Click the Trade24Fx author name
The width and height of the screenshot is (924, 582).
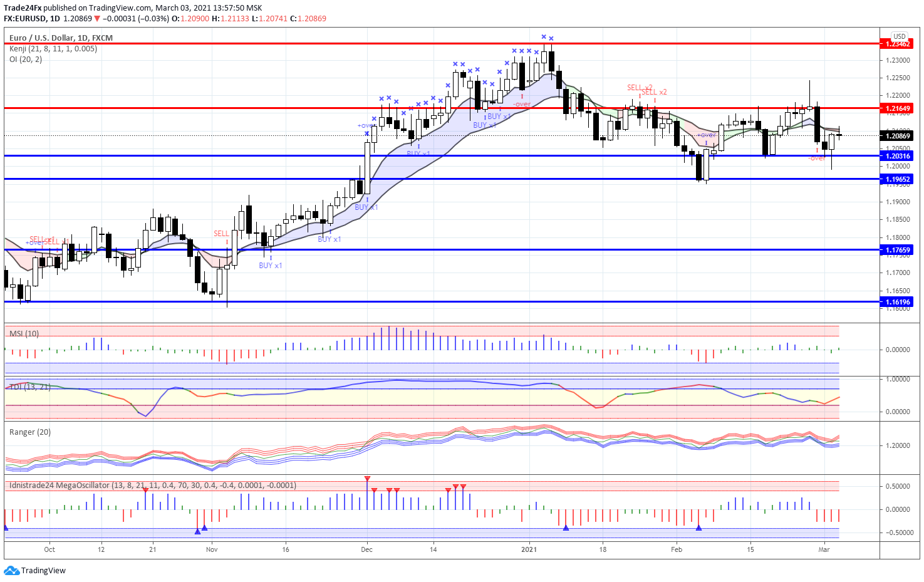(23, 8)
